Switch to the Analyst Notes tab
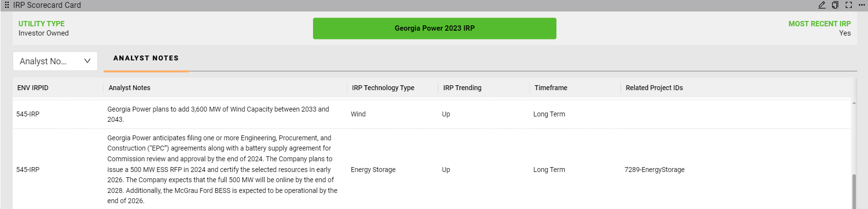Viewport: 868px width, 209px height. 146,58
